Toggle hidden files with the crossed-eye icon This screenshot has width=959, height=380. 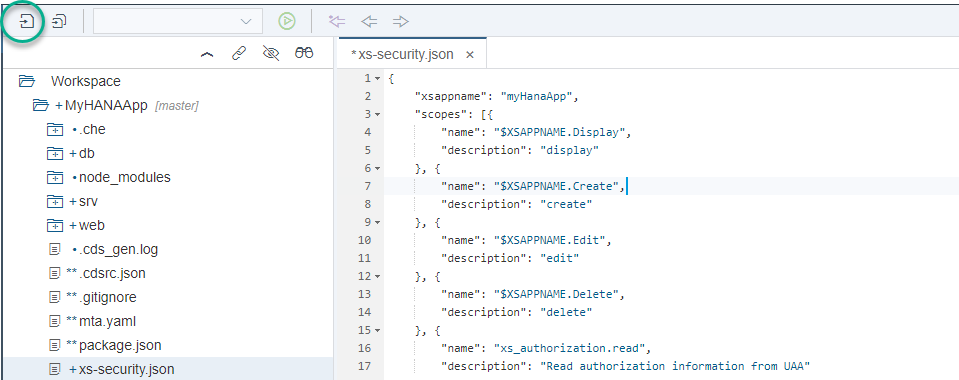270,54
